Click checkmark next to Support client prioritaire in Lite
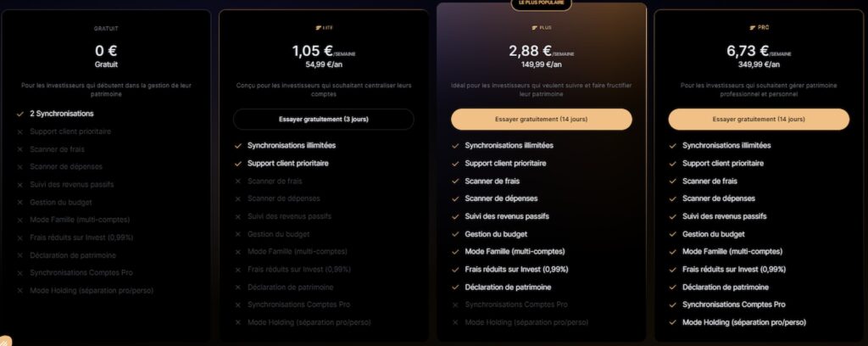868x346 pixels. point(237,163)
